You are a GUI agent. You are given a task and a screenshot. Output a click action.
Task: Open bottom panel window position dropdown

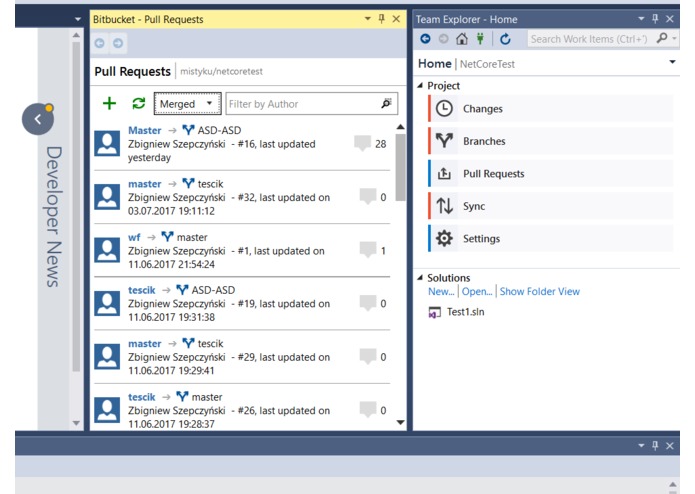click(641, 446)
